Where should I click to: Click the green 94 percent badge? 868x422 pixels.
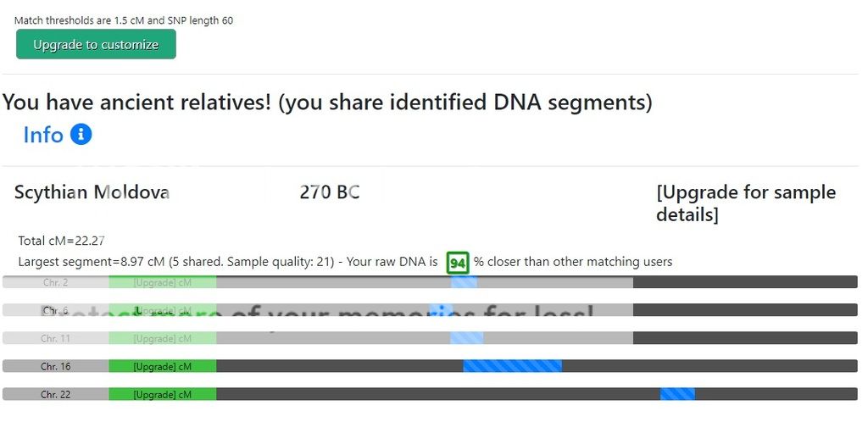tap(458, 263)
